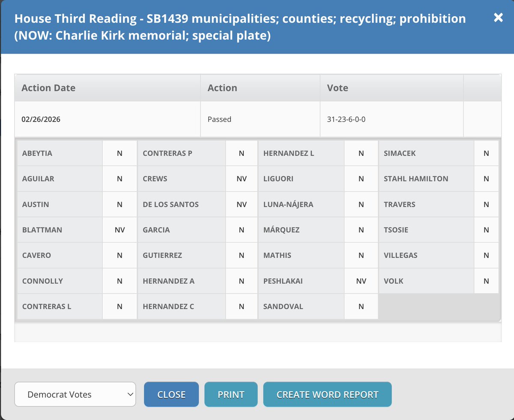
Task: Click CREATE WORD REPORT
Action: pyautogui.click(x=327, y=394)
